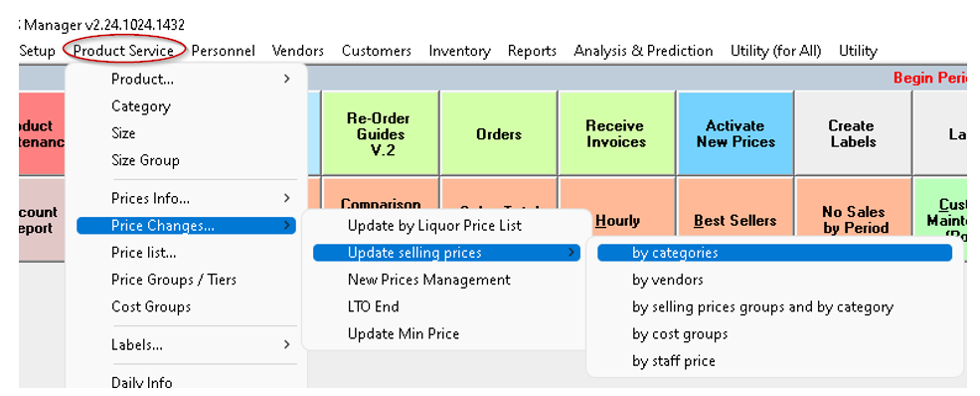Image resolution: width=980 pixels, height=396 pixels.
Task: Click the Receive Invoices button
Action: pyautogui.click(x=617, y=134)
